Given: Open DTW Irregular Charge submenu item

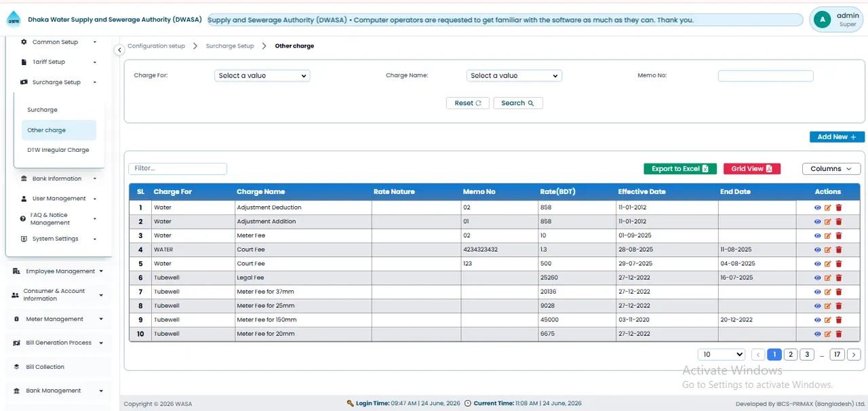Looking at the screenshot, I should click(58, 150).
